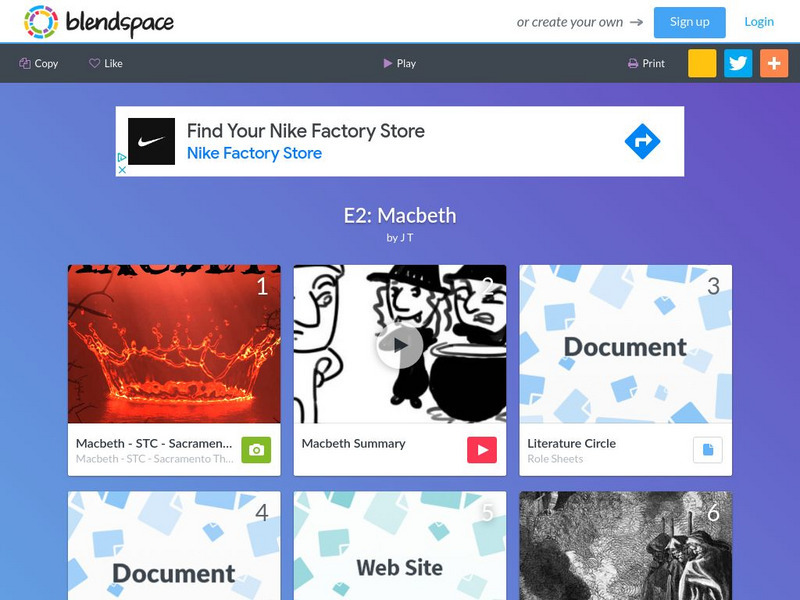Click the AdChoices triangle icon
Screen dimensions: 800x600
(122, 157)
